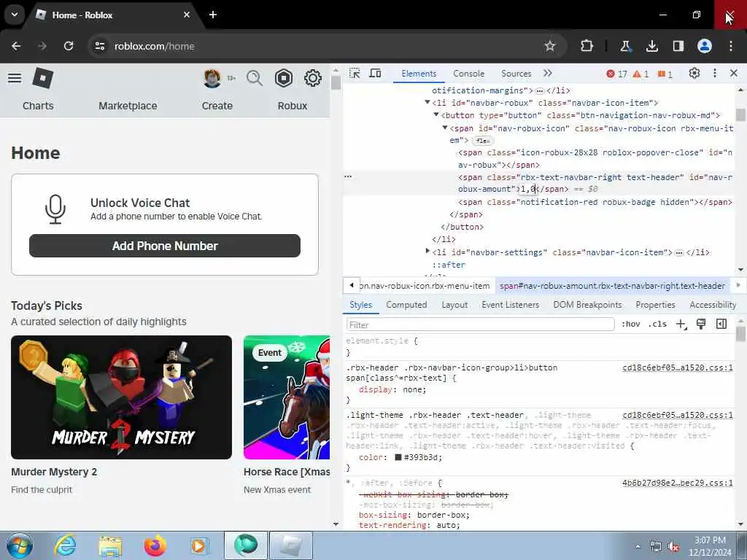Screen dimensions: 747x560
Task: Toggle the computed styles sidebar icon
Action: tap(721, 324)
